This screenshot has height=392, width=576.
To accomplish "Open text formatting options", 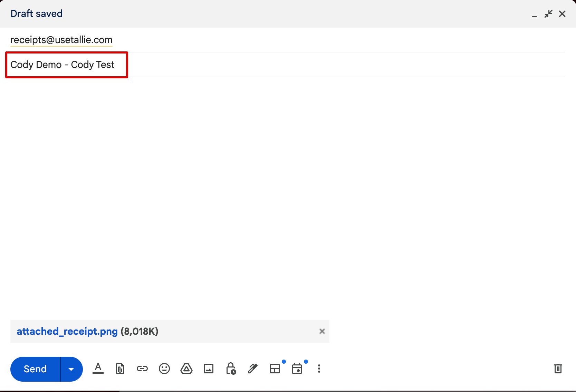I will pyautogui.click(x=98, y=369).
